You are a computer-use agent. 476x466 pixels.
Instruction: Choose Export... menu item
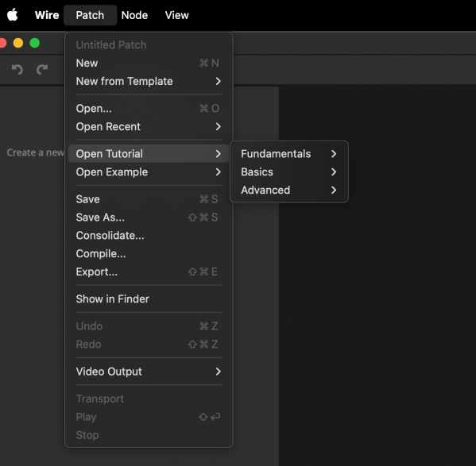149,272
